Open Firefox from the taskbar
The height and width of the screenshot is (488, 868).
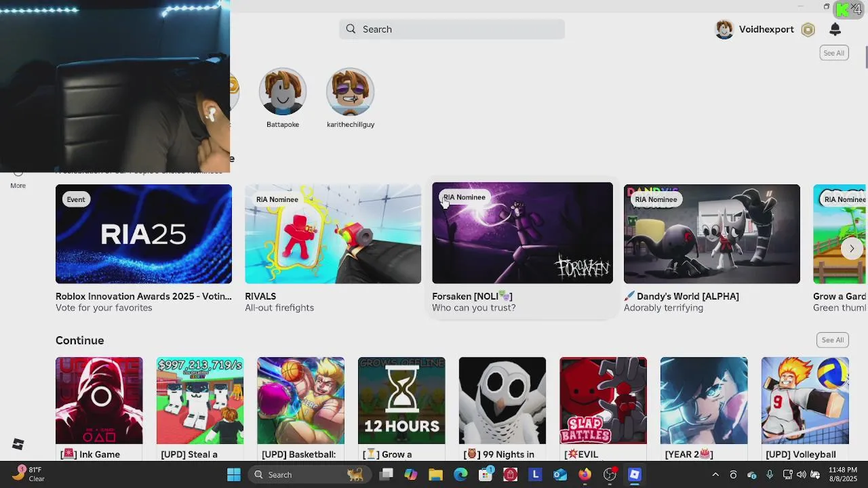coord(585,474)
